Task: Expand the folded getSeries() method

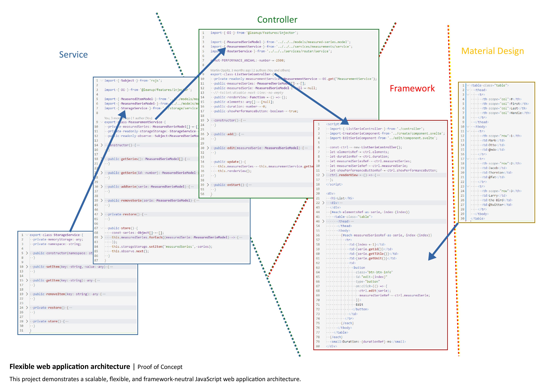Action: click(x=102, y=159)
